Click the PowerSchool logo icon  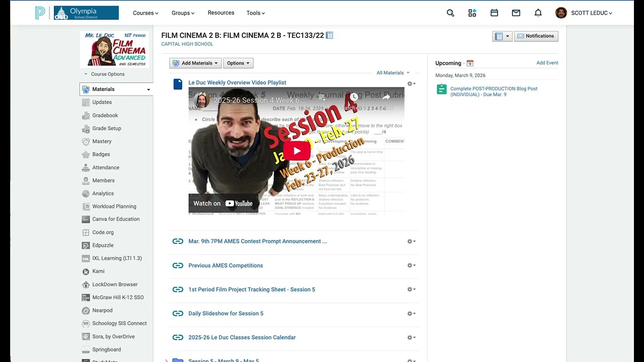40,13
